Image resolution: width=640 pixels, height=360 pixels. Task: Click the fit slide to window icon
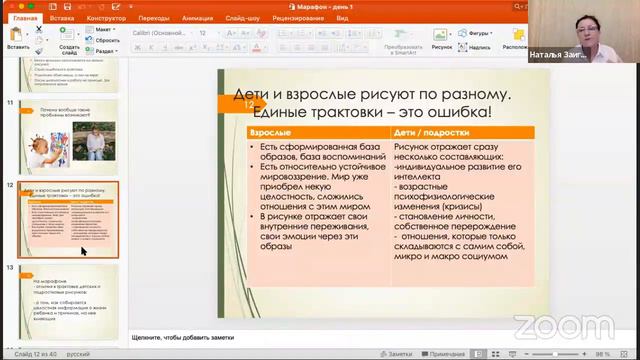click(x=624, y=354)
